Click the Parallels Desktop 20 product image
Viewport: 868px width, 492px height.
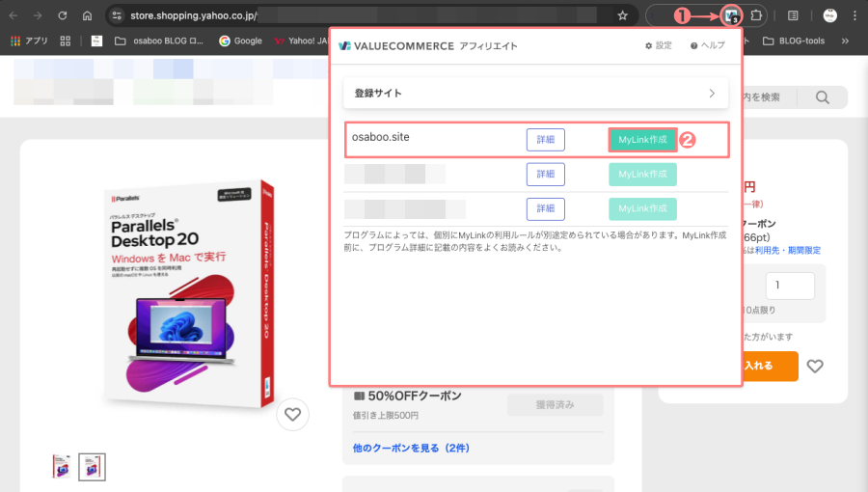point(189,293)
